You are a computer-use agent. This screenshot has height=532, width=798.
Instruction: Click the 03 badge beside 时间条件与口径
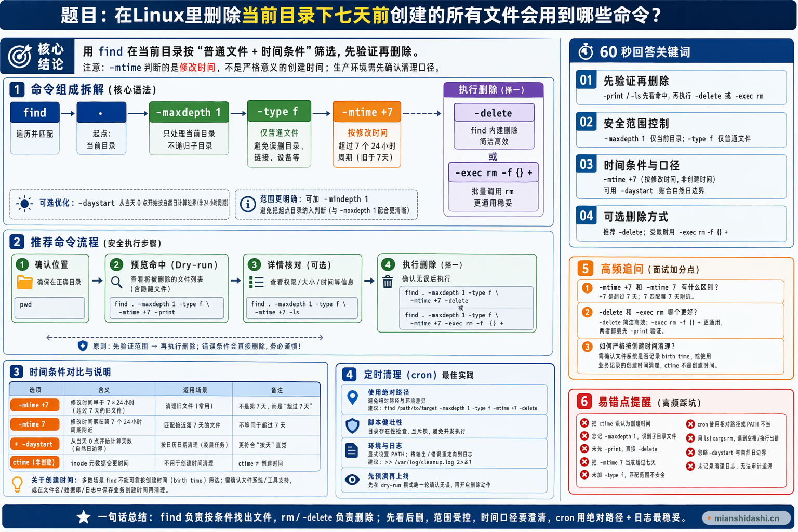coord(587,164)
